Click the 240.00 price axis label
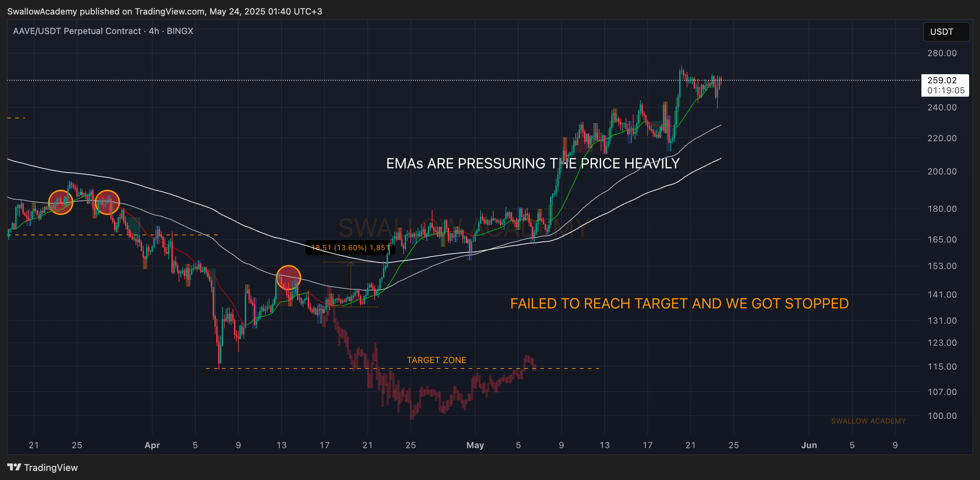This screenshot has width=980, height=480. (942, 108)
